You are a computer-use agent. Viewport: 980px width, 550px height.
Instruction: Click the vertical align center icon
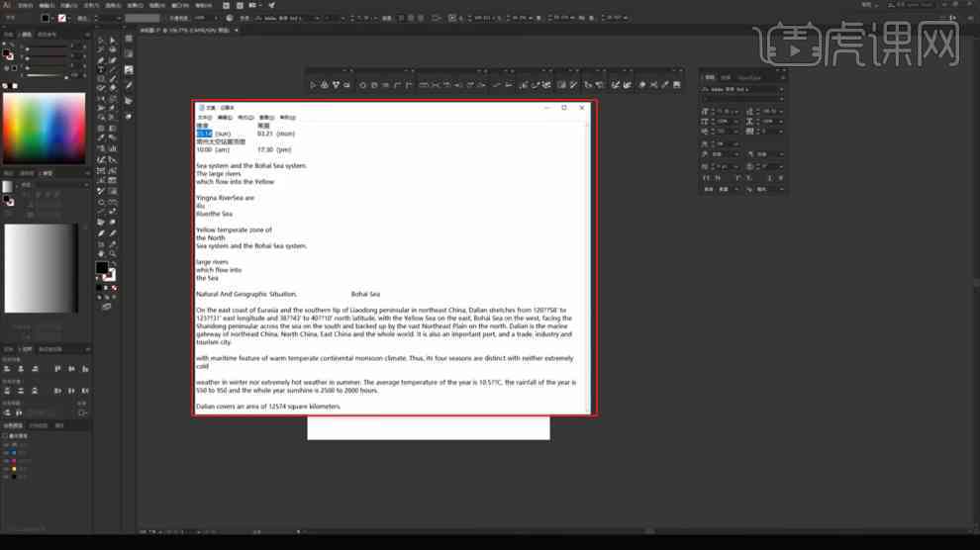point(71,369)
